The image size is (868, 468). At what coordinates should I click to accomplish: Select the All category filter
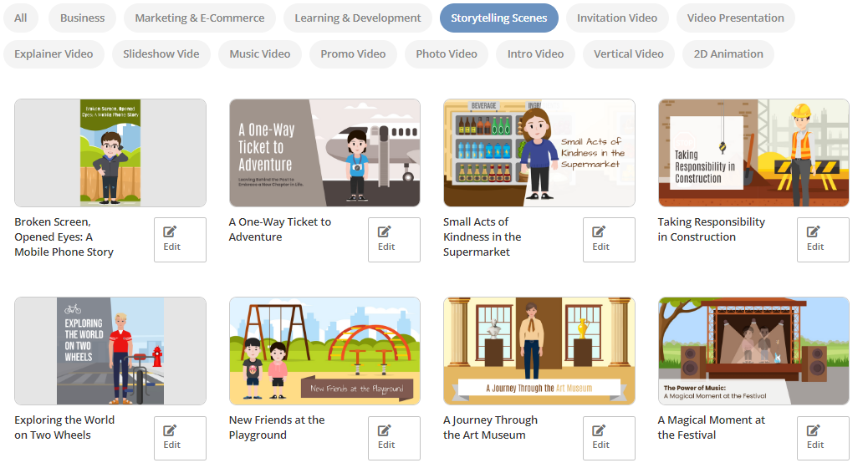20,18
